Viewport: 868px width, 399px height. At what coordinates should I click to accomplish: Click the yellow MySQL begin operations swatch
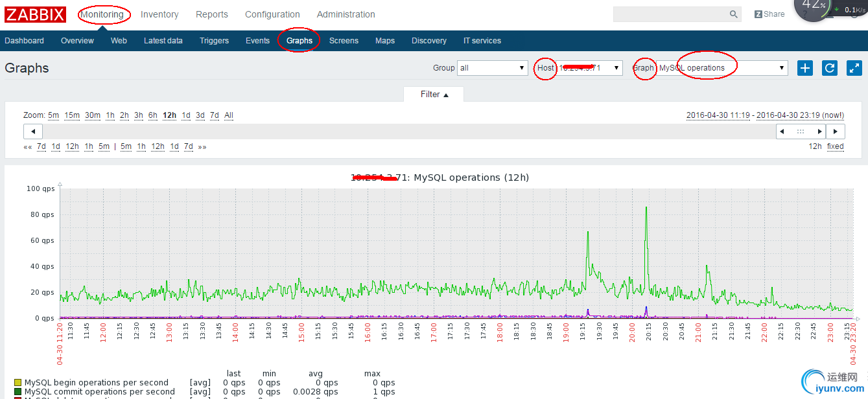pos(18,383)
